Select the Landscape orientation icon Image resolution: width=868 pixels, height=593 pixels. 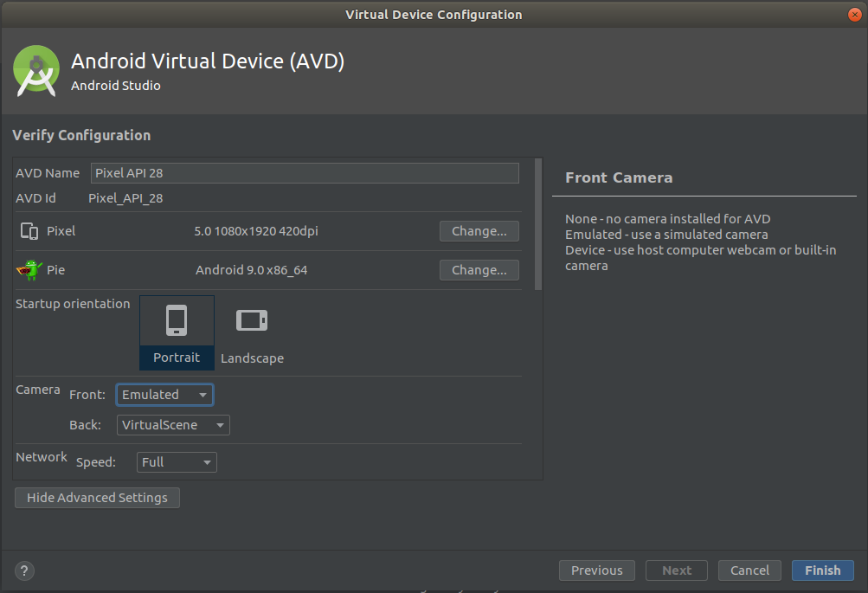point(251,319)
